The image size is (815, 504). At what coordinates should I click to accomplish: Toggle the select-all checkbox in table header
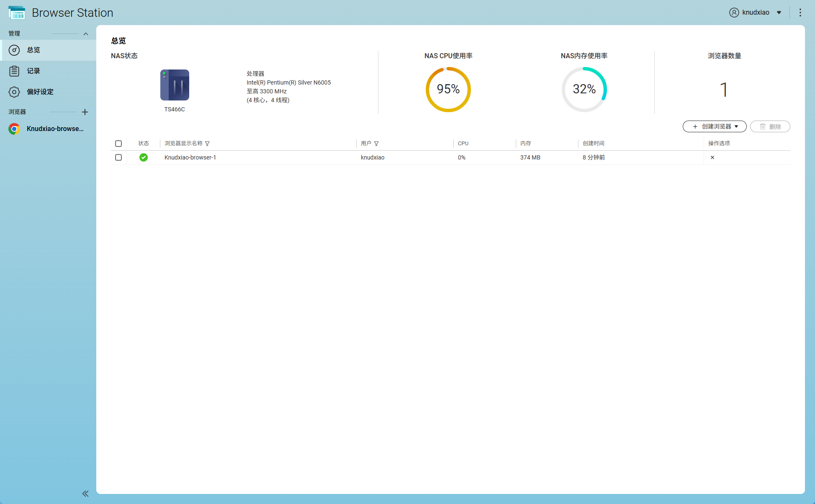pos(118,144)
